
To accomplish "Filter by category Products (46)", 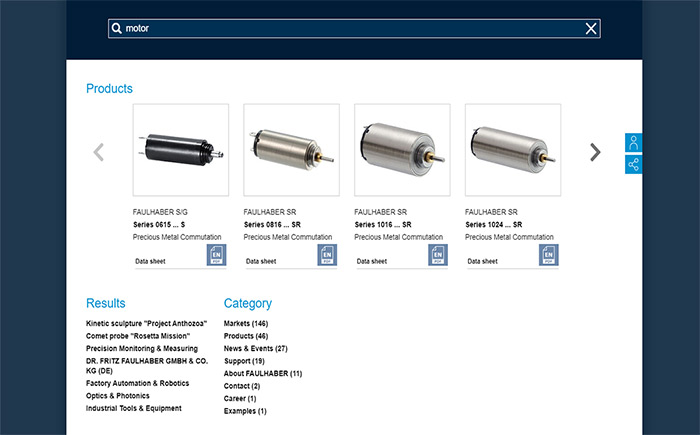I will click(246, 336).
